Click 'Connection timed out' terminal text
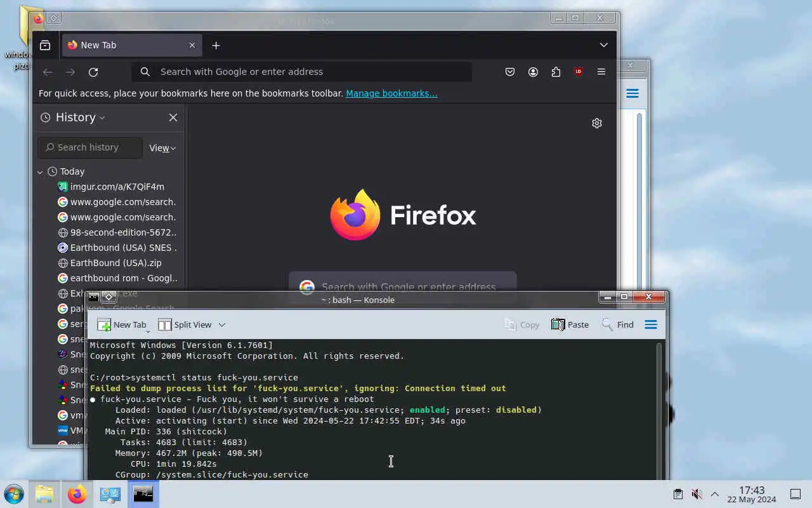Viewport: 812px width, 508px height. pos(455,388)
